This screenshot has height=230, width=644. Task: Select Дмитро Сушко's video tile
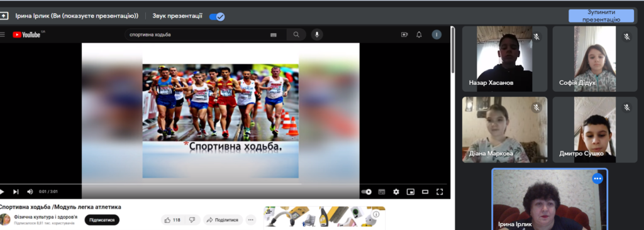tap(595, 129)
